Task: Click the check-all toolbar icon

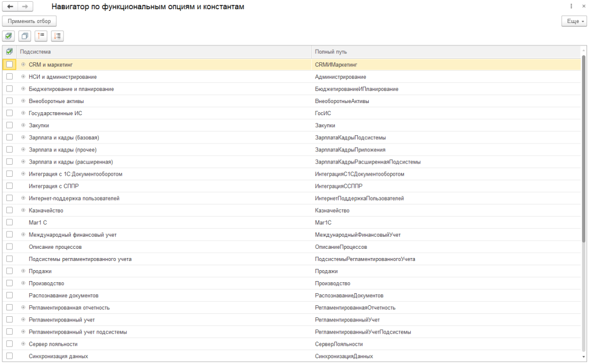Action: pos(9,36)
